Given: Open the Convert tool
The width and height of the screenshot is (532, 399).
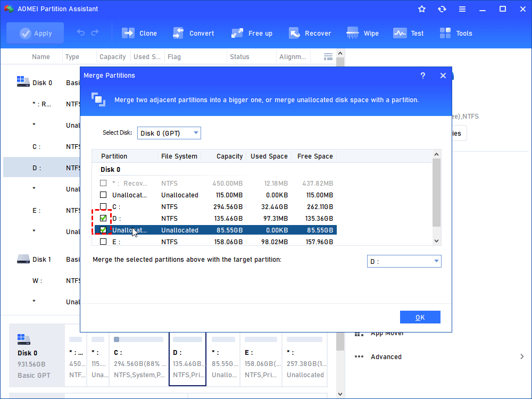Looking at the screenshot, I should click(194, 33).
